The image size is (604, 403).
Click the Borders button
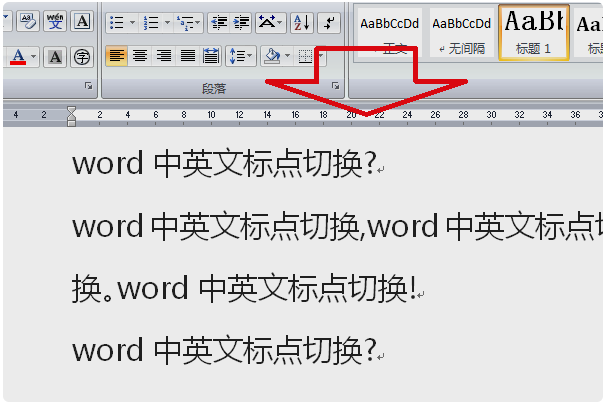[305, 57]
